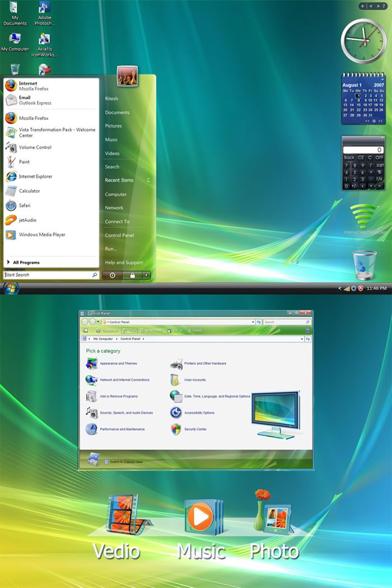Open Documents from Start menu right pane
Screen dimensions: 392x588
[x=117, y=113]
